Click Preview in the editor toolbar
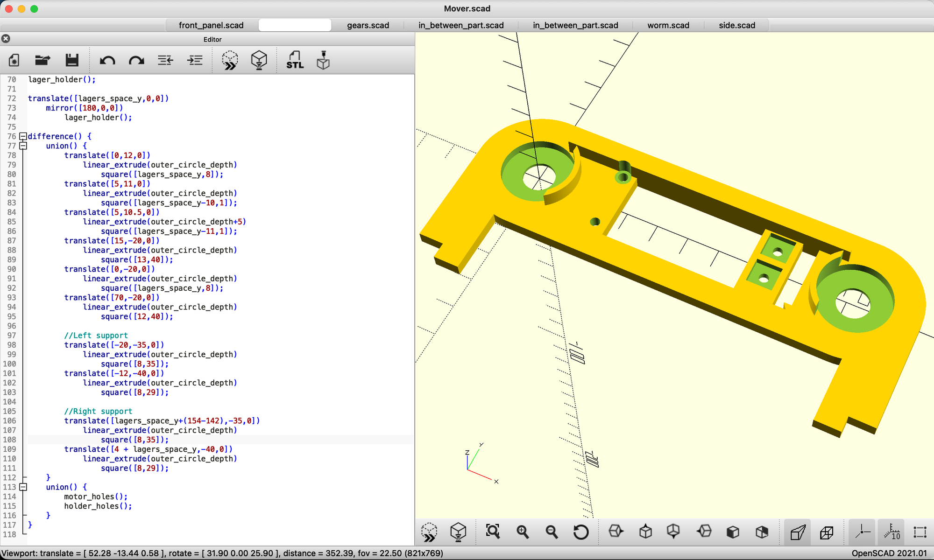The height and width of the screenshot is (560, 934). pos(230,60)
